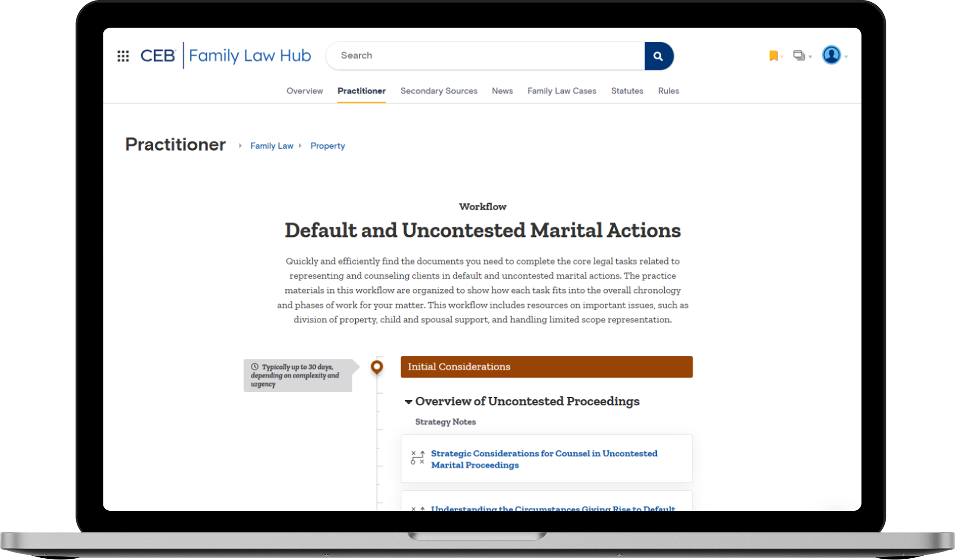Click the clock icon in duration note
The height and width of the screenshot is (560, 955).
255,366
